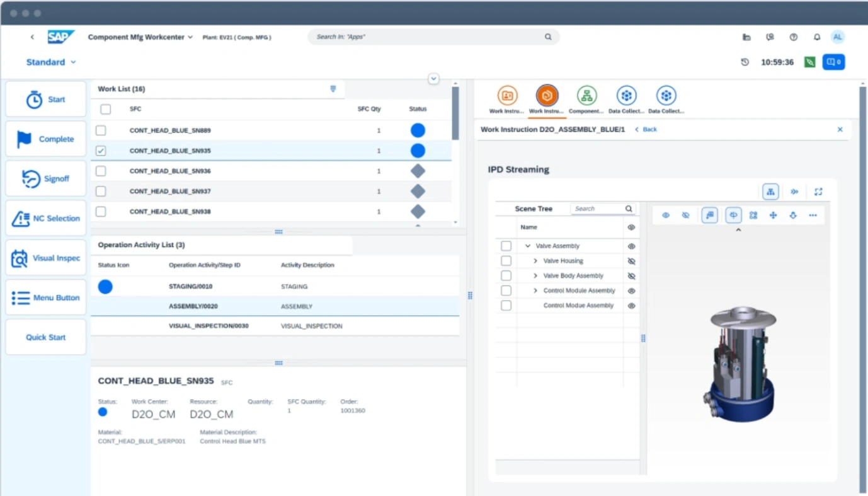Expand the Valve Body Assembly tree node
Screen dimensions: 868x496
click(x=535, y=276)
